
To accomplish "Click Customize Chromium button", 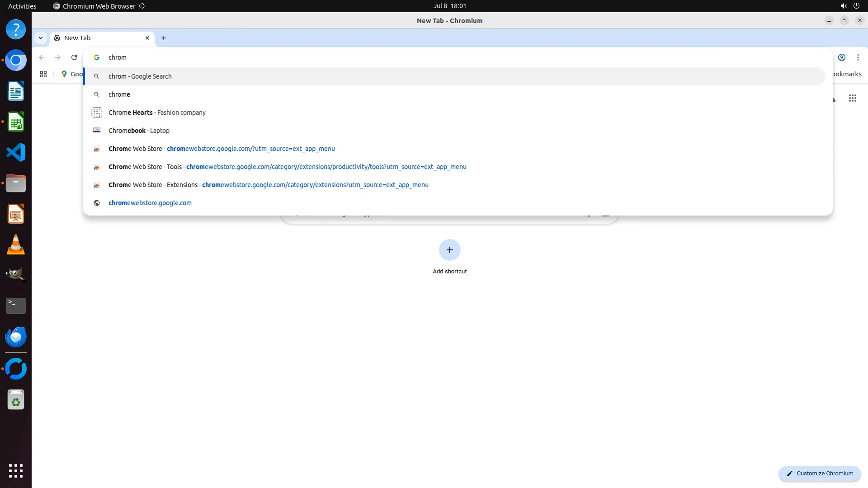I will (819, 473).
